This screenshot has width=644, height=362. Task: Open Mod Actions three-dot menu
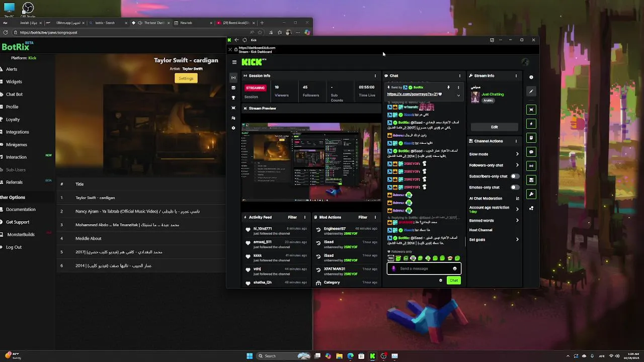point(375,217)
